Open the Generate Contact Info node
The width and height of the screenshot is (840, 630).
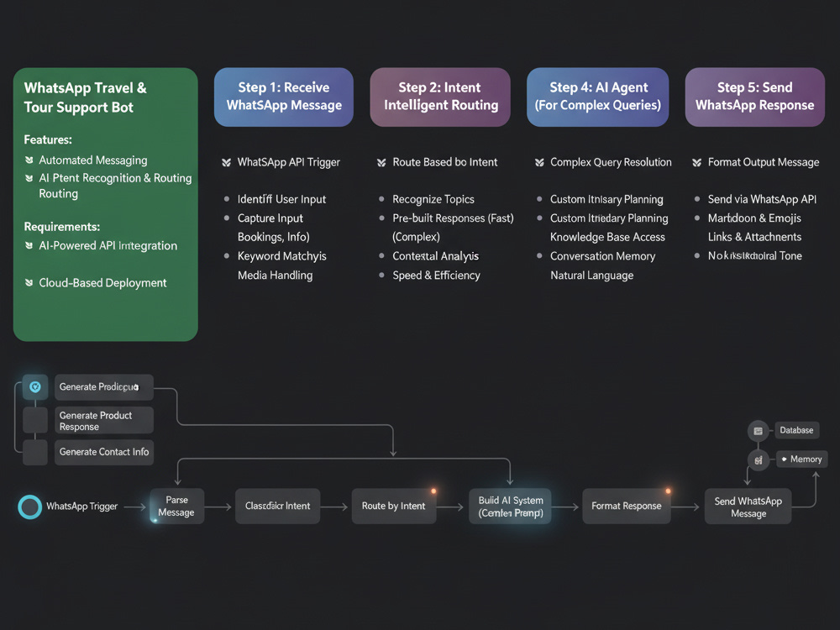104,452
